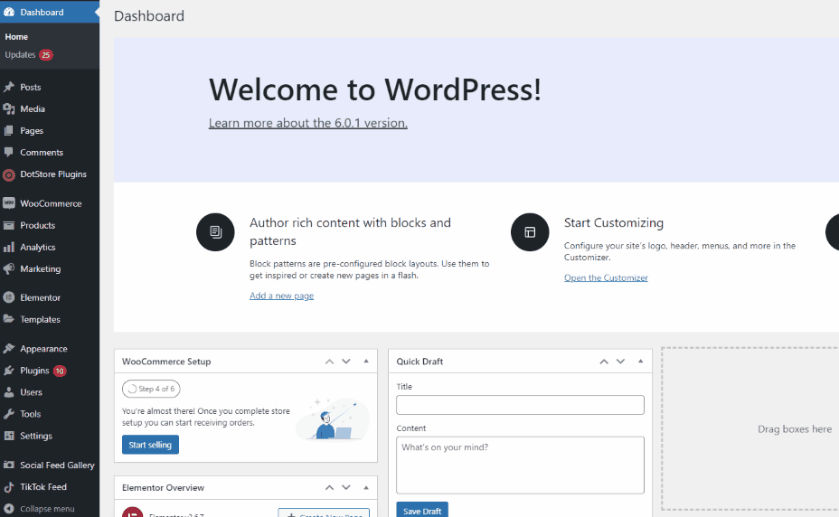Open the Social Feed Gallery label
The height and width of the screenshot is (517, 839).
(x=57, y=465)
